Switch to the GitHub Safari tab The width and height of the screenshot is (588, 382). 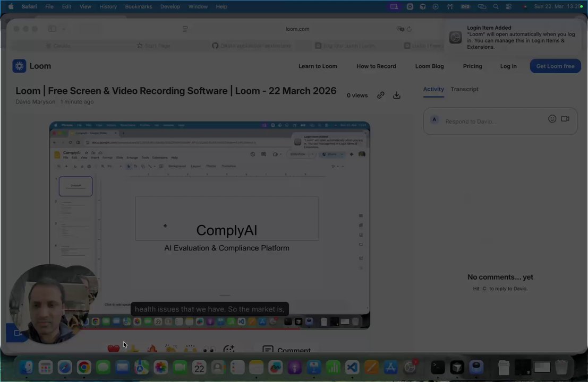tap(251, 46)
